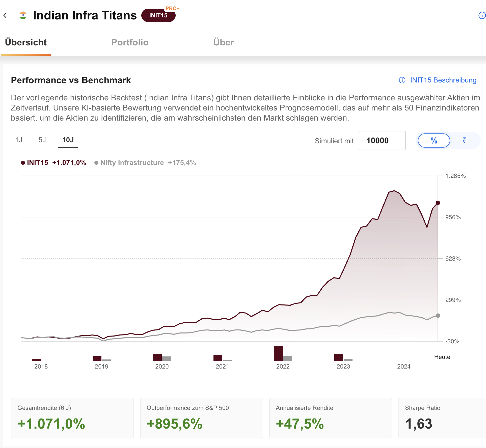Click the India flag icon
486x448 pixels.
point(23,15)
